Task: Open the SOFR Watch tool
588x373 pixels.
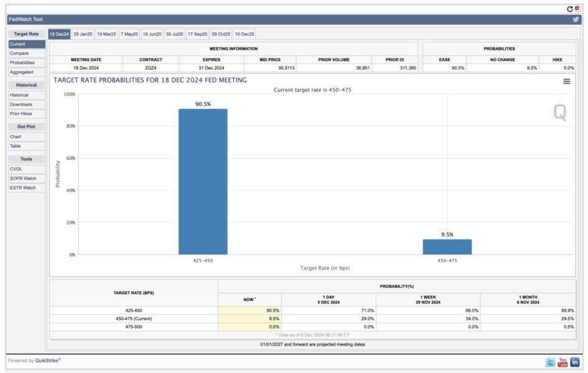Action: point(23,178)
